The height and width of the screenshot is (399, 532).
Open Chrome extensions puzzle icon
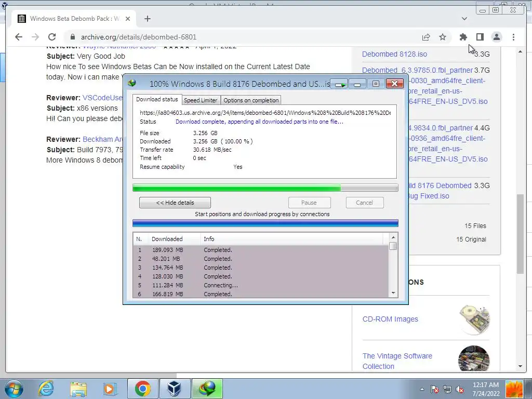pyautogui.click(x=463, y=37)
